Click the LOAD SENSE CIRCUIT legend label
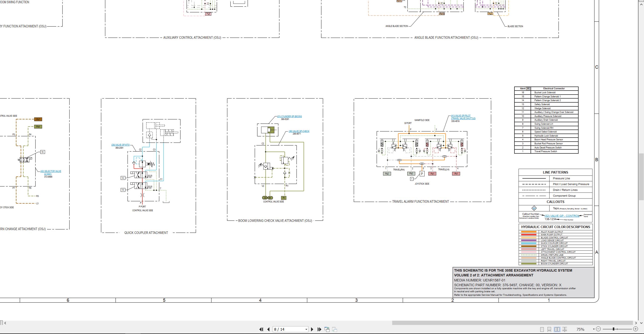Viewport: 644px width, 334px height. coord(552,240)
